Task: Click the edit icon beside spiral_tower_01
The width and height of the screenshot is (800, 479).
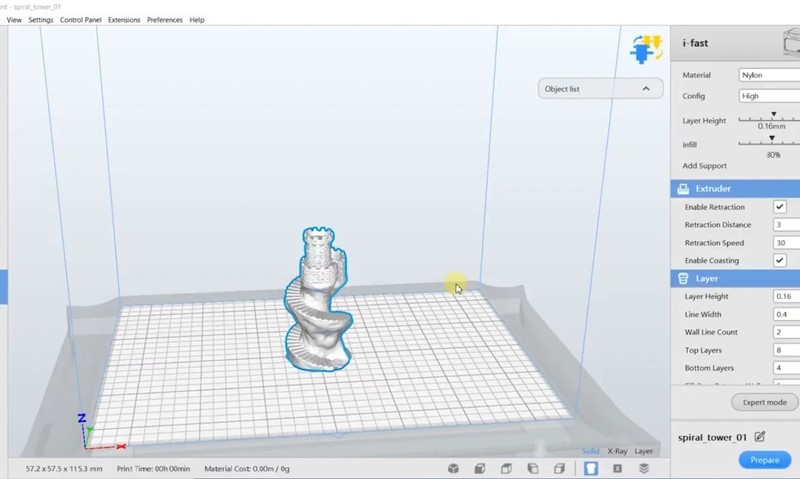Action: click(x=760, y=436)
